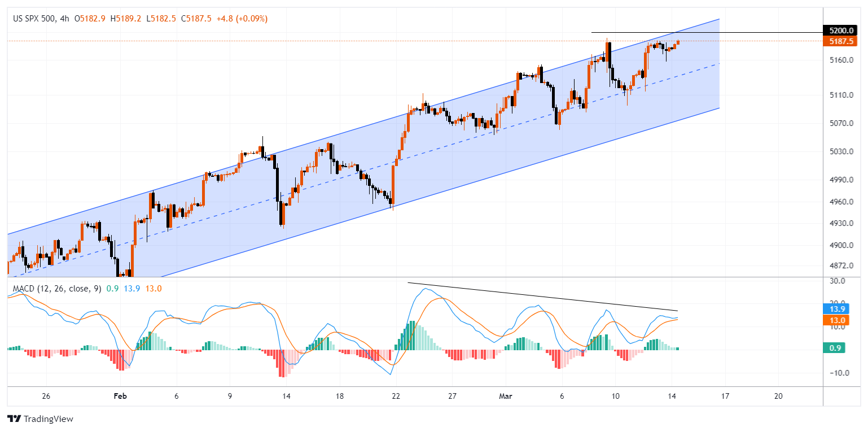Click the 4930.0 price axis tick
The height and width of the screenshot is (431, 868).
841,224
